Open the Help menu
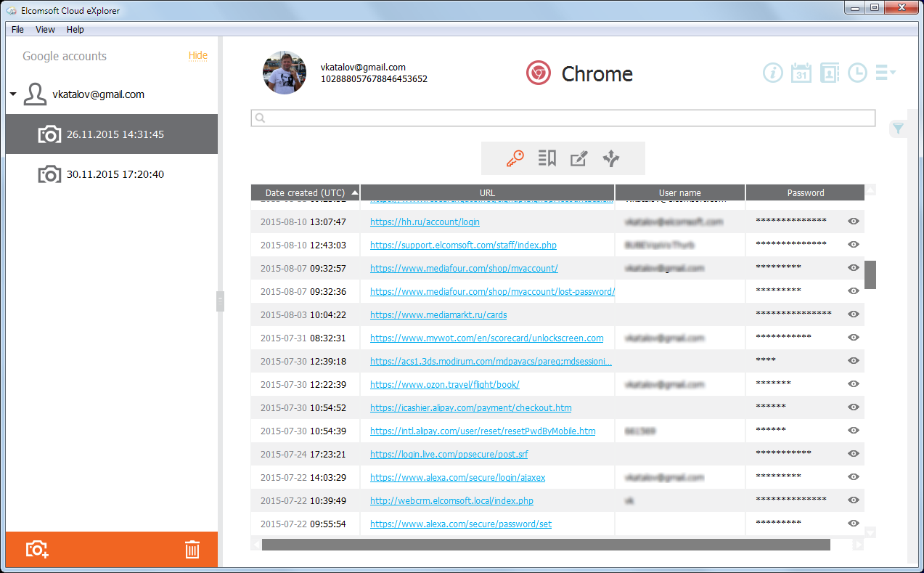Image resolution: width=924 pixels, height=573 pixels. click(75, 30)
